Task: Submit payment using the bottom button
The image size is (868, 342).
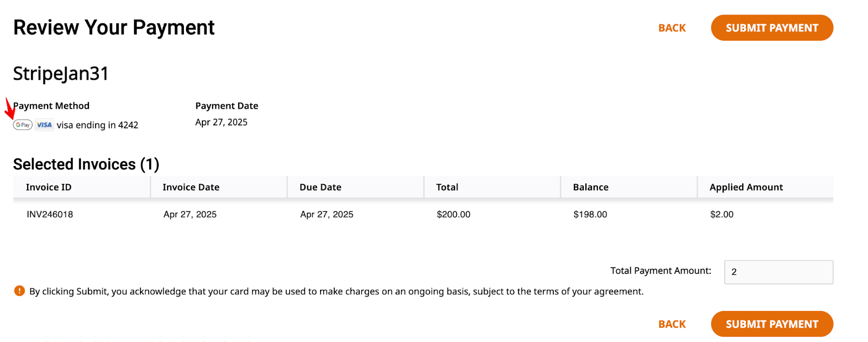Action: 772,324
